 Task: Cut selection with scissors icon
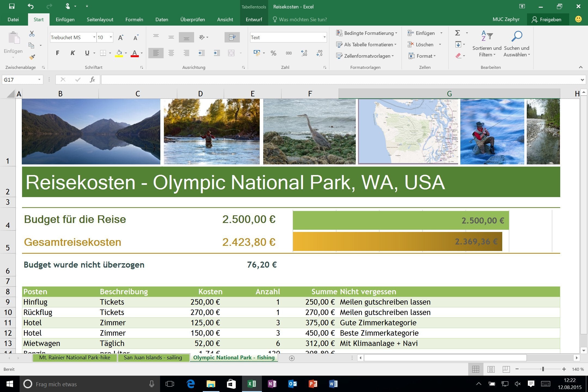tap(32, 34)
